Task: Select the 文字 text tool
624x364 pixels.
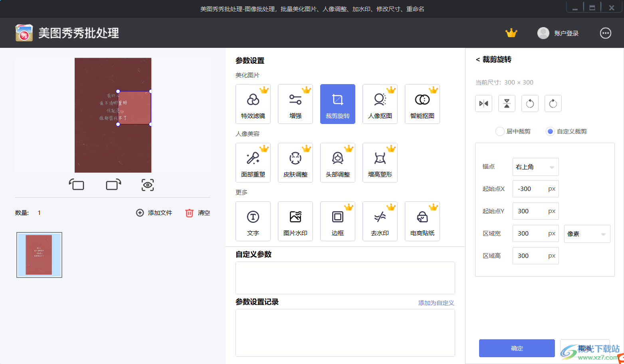Action: [253, 221]
